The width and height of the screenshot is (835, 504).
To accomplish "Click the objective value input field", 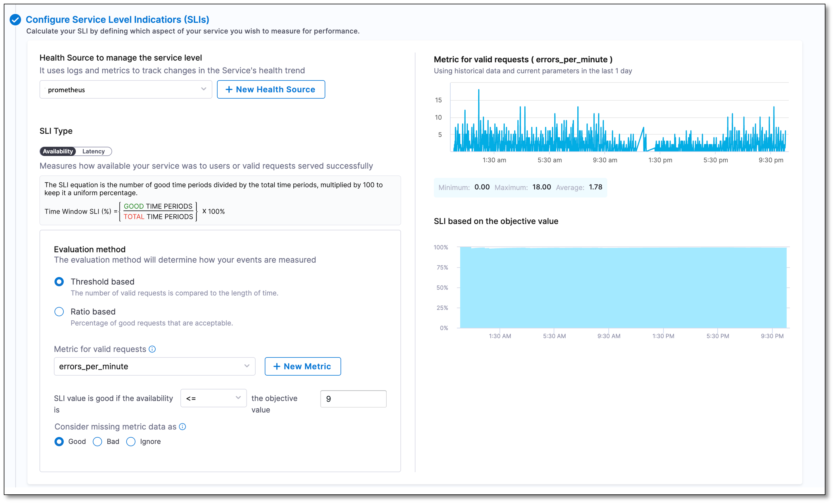I will (x=353, y=399).
